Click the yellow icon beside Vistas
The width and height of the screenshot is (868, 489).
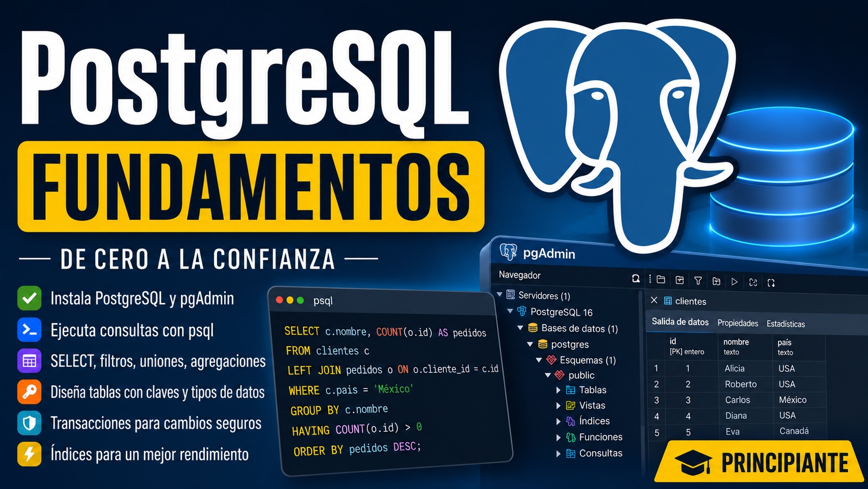pos(571,405)
